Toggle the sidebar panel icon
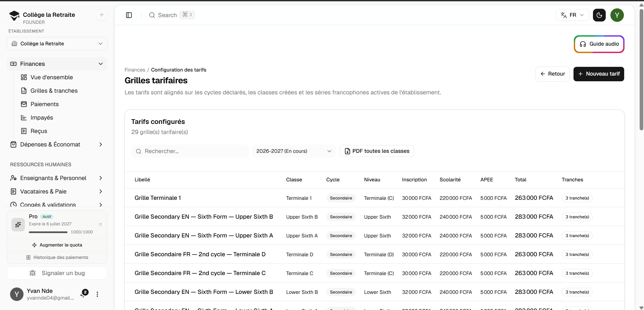The width and height of the screenshot is (644, 310). click(129, 15)
